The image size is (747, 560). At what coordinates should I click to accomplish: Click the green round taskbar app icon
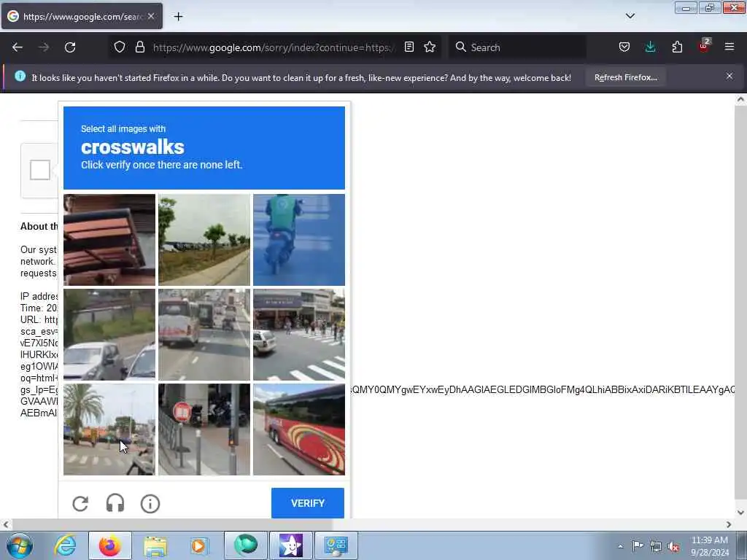point(245,545)
